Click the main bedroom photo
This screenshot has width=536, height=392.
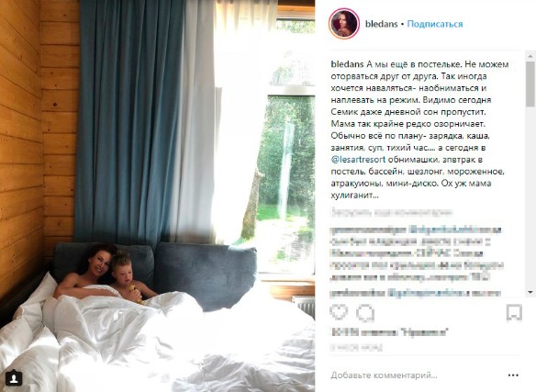pyautogui.click(x=157, y=196)
